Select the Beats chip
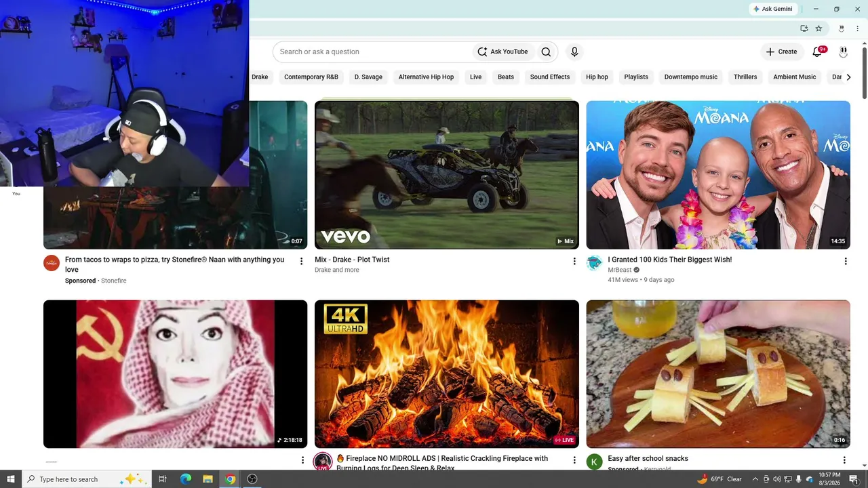The width and height of the screenshot is (868, 488). (506, 77)
